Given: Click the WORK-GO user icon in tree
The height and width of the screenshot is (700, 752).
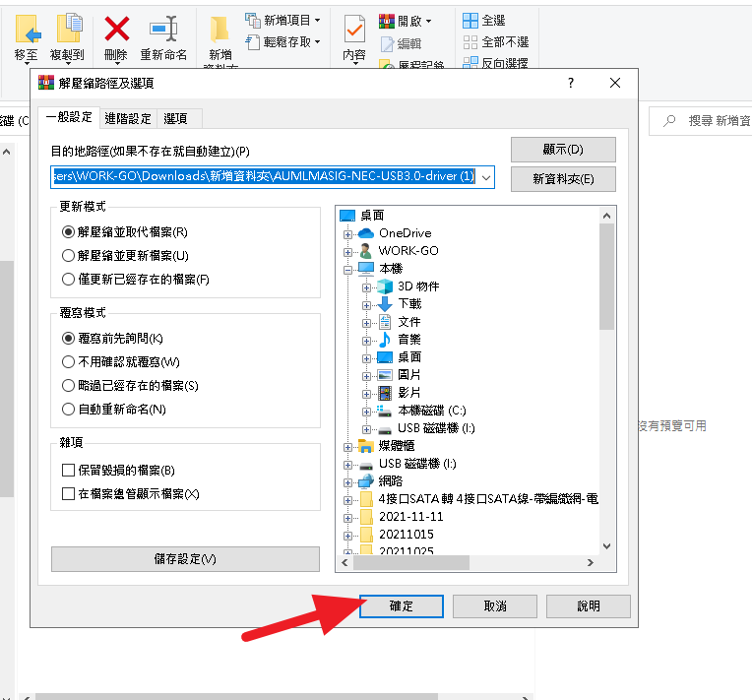Looking at the screenshot, I should (x=365, y=251).
